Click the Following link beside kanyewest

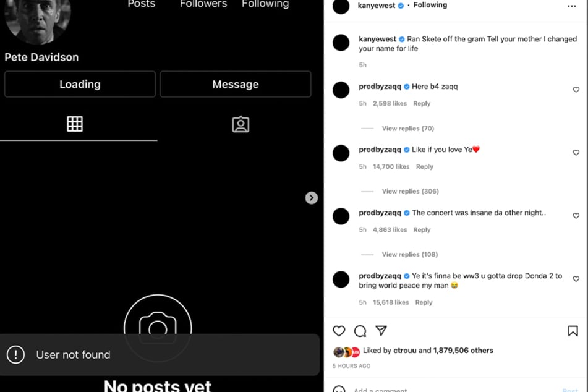click(430, 5)
